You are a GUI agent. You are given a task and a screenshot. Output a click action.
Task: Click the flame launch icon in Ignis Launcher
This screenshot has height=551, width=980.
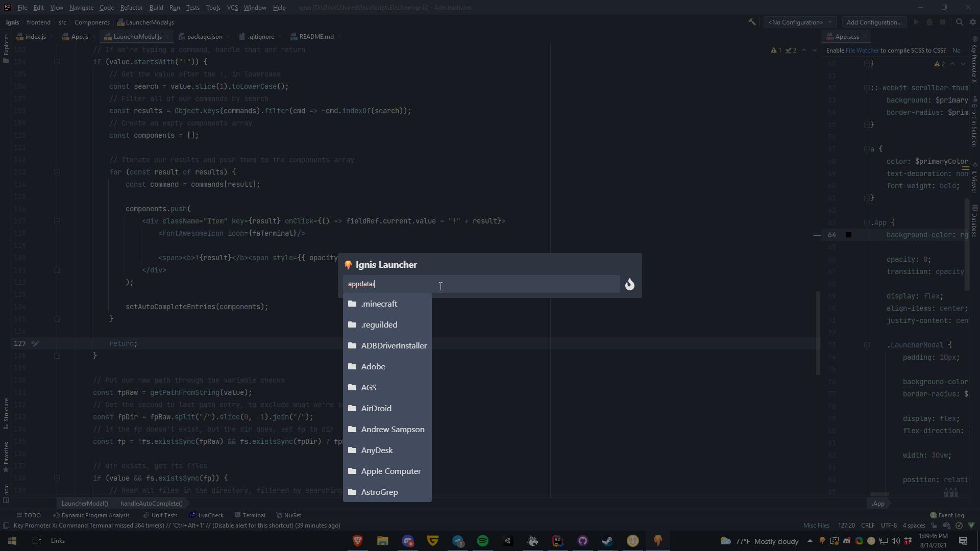[630, 284]
